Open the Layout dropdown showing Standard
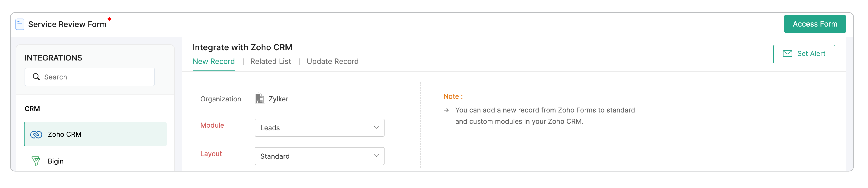This screenshot has height=188, width=868. click(x=319, y=156)
